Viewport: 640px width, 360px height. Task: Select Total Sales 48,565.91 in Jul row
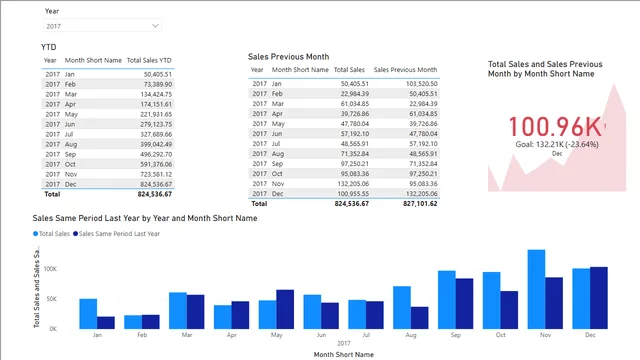pyautogui.click(x=355, y=144)
